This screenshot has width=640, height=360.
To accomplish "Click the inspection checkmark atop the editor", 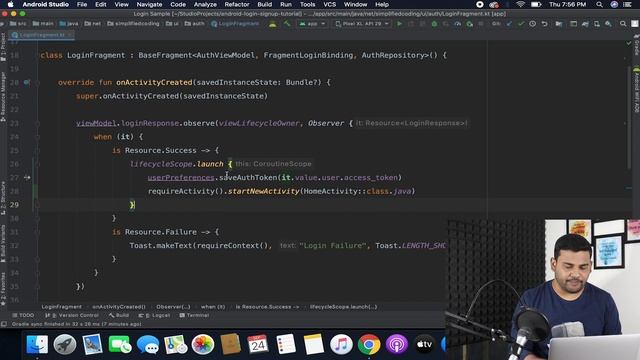I will [629, 42].
